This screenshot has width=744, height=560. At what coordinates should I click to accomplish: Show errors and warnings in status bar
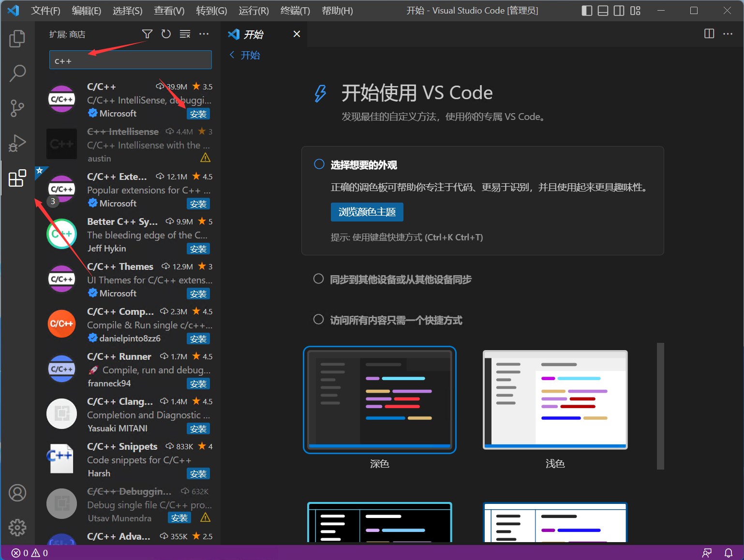(30, 553)
